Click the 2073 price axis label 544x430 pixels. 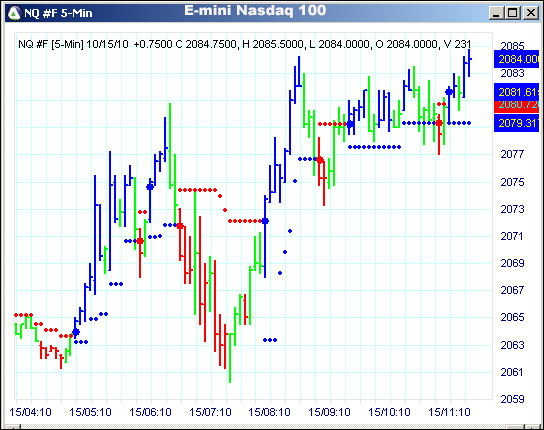[x=512, y=209]
